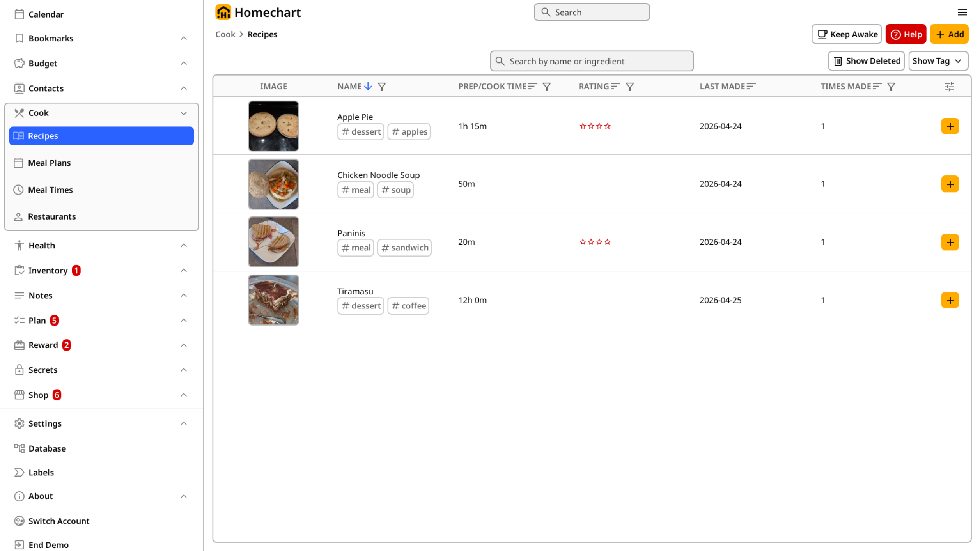Toggle Times Made sorting
980x551 pixels.
point(877,86)
